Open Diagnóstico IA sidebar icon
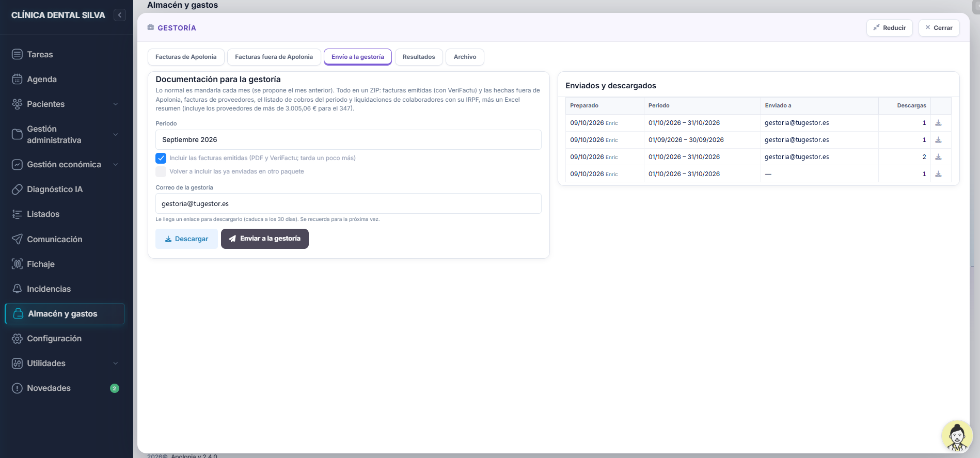Image resolution: width=980 pixels, height=458 pixels. tap(17, 189)
